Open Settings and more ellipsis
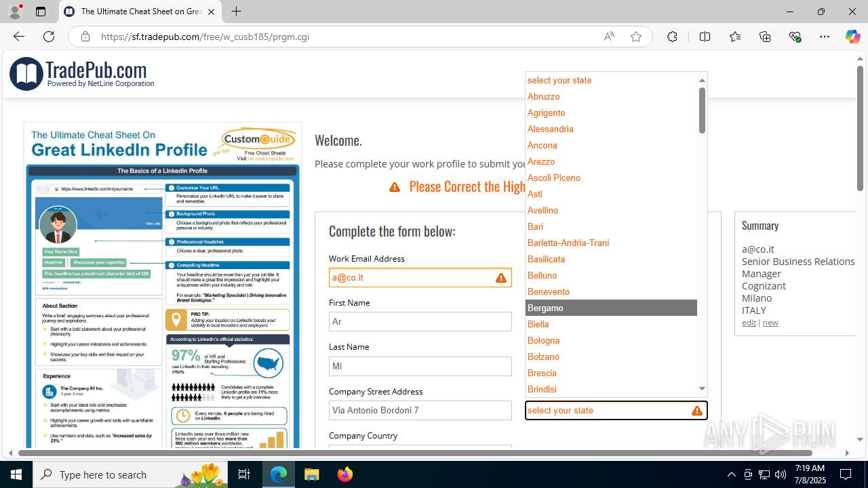868x488 pixels. point(825,37)
